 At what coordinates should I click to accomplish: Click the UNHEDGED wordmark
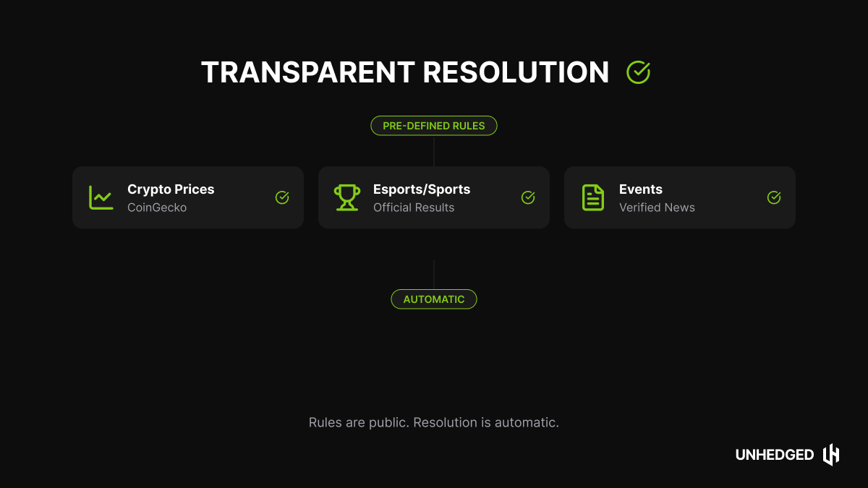click(775, 454)
